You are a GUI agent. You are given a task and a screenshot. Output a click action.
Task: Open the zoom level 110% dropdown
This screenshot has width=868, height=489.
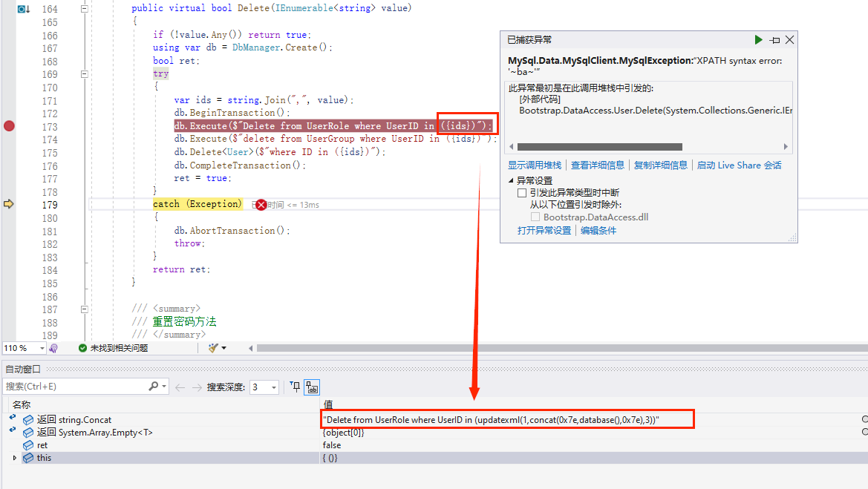click(x=42, y=348)
